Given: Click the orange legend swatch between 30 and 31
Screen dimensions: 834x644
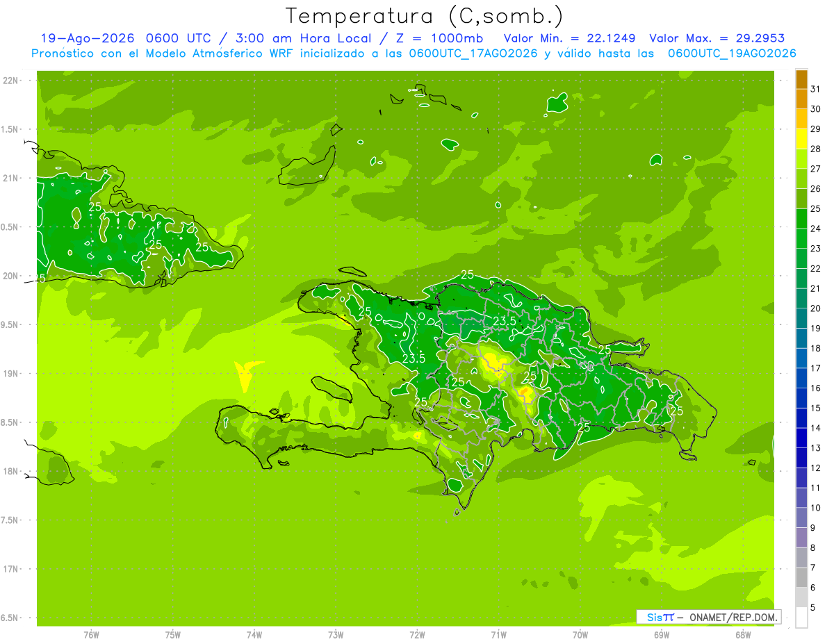Looking at the screenshot, I should [x=801, y=99].
